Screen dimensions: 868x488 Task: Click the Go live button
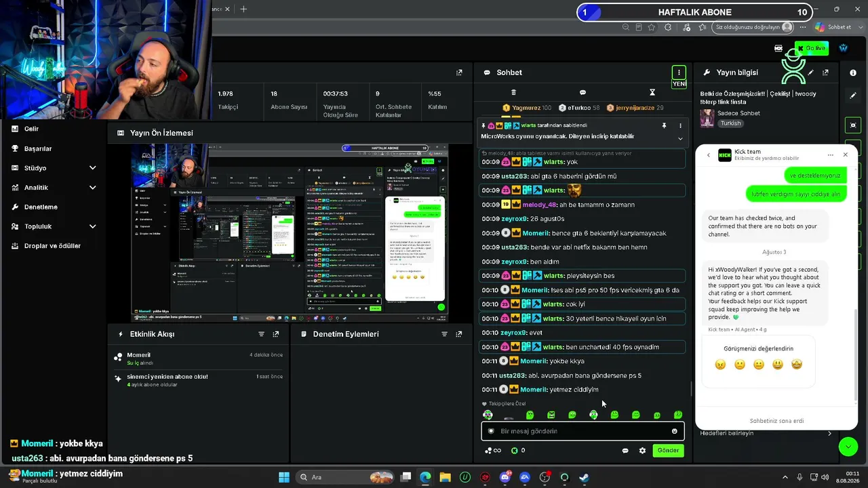tap(812, 48)
